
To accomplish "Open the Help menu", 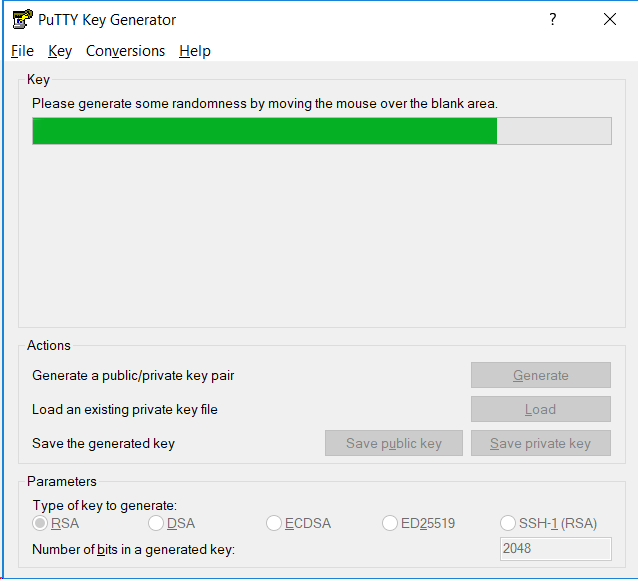I will 195,51.
